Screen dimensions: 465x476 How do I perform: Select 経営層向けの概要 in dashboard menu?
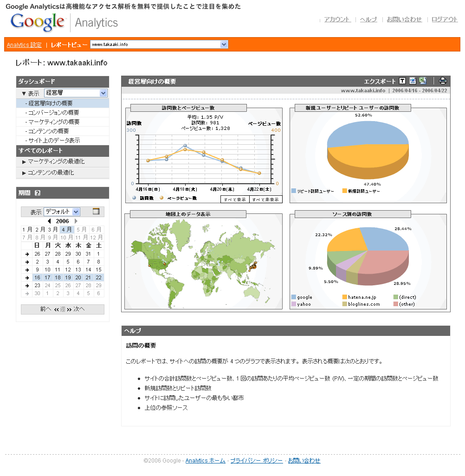pos(63,103)
